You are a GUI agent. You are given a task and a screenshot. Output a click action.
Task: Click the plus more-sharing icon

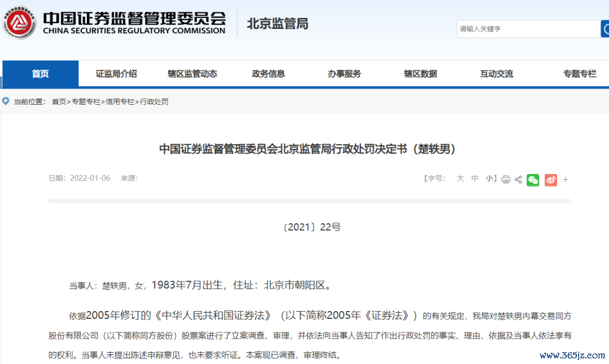coord(566,180)
